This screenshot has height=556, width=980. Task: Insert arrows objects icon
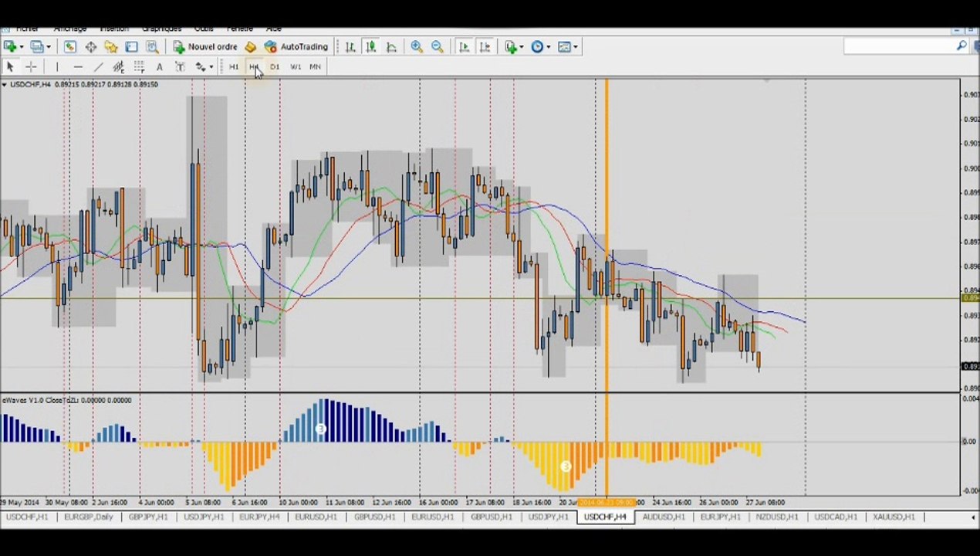point(200,67)
